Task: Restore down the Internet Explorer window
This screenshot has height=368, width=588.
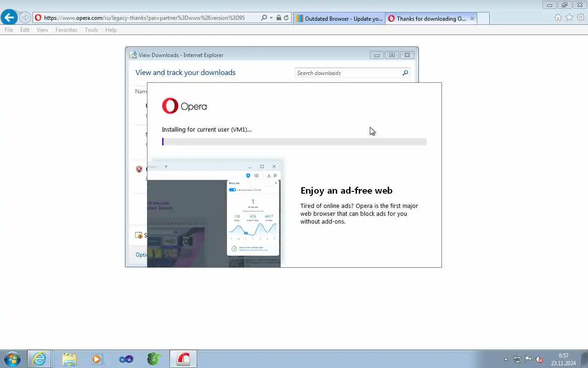Action: [565, 5]
